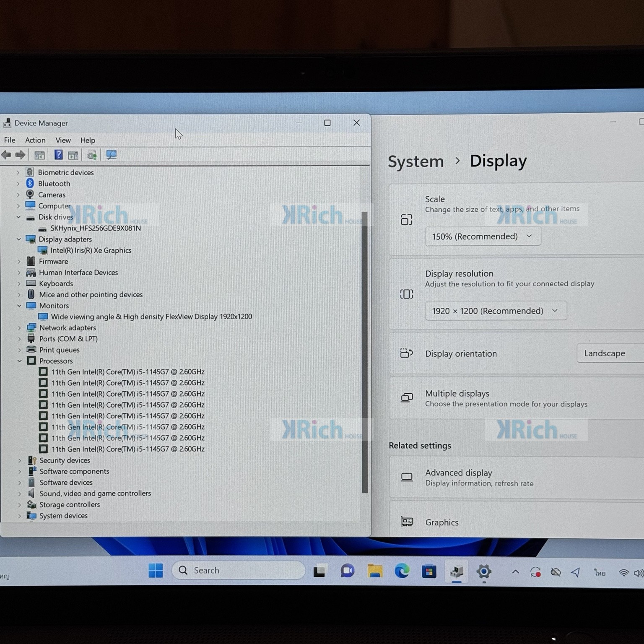Screen dimensions: 644x644
Task: Go back using Device Manager back arrow
Action: (6, 155)
